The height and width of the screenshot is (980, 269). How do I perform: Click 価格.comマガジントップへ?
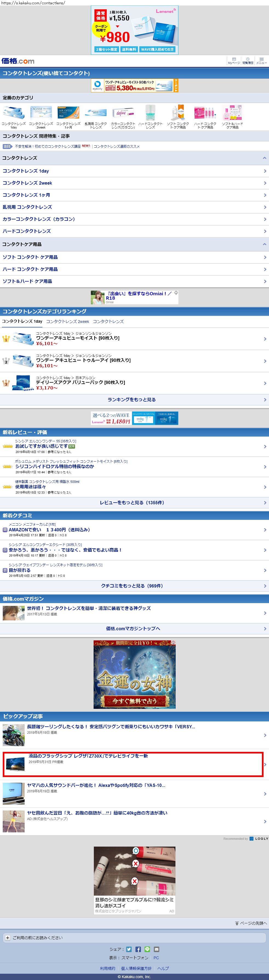point(135,629)
